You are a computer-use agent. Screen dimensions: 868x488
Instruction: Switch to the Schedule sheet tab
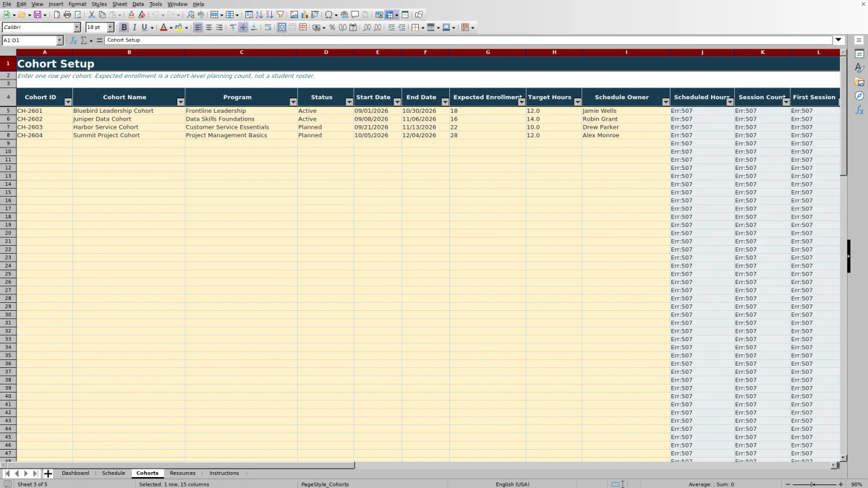pos(114,474)
